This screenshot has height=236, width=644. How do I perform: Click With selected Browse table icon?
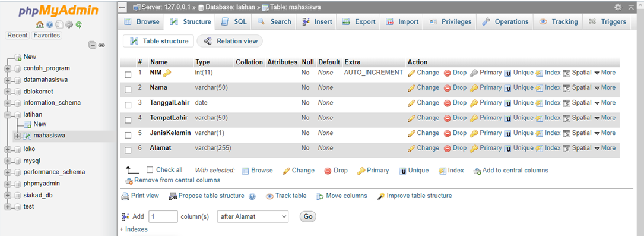[x=245, y=171]
